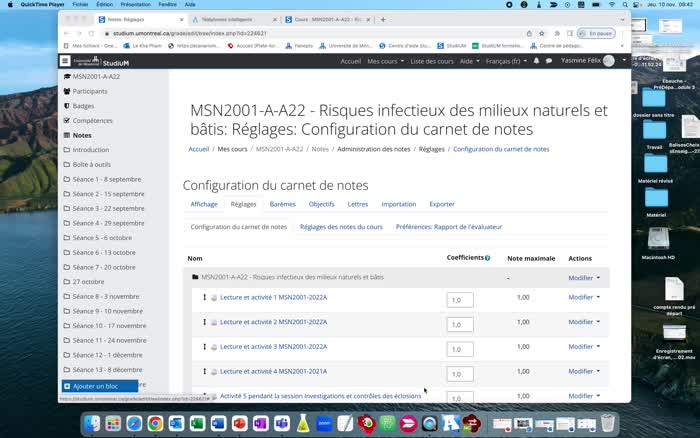Open Modifier dropdown for the MSN2001-A-A22 category
The image size is (700, 438).
tap(584, 278)
